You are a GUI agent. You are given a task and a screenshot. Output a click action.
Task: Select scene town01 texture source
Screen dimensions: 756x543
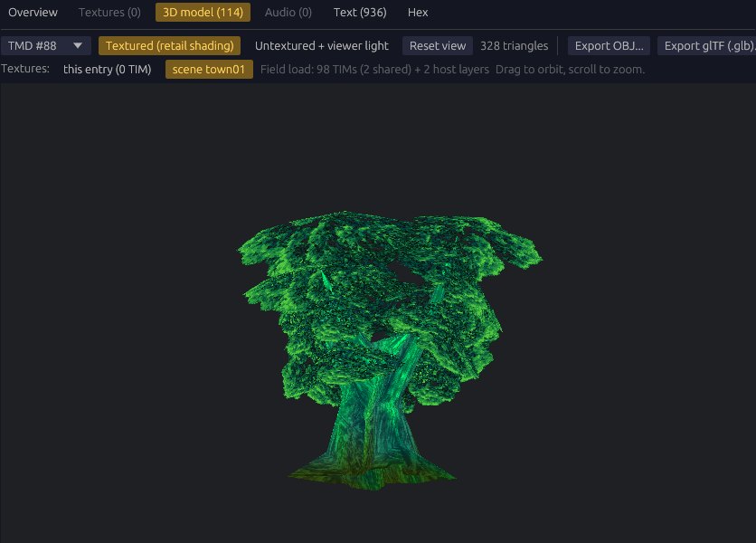(x=209, y=70)
